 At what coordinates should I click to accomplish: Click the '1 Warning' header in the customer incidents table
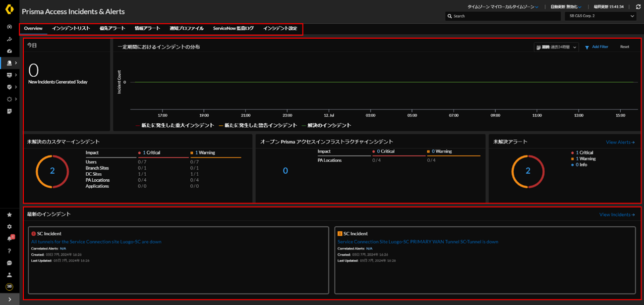coord(203,153)
